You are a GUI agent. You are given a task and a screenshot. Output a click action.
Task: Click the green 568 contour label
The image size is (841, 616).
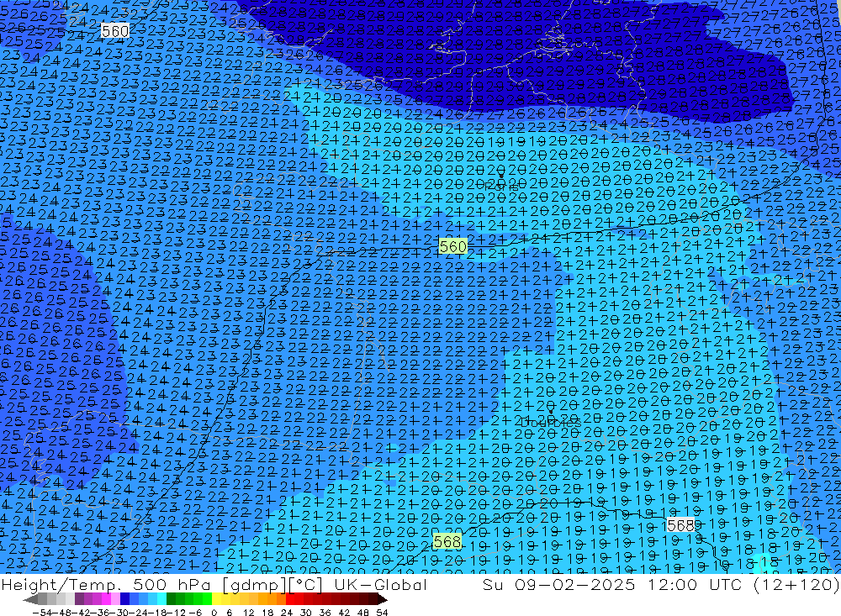click(x=447, y=541)
